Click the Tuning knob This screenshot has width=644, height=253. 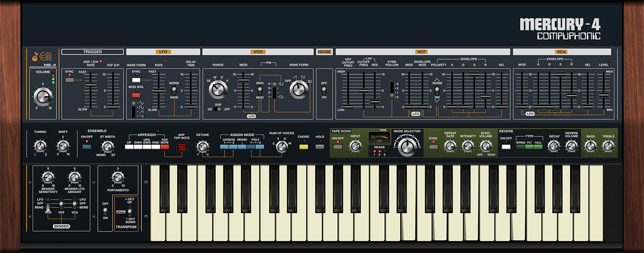click(x=40, y=146)
